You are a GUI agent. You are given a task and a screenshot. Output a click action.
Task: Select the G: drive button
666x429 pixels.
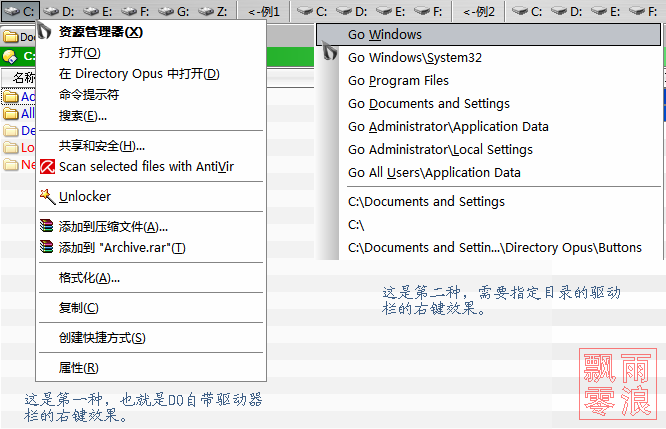(173, 11)
